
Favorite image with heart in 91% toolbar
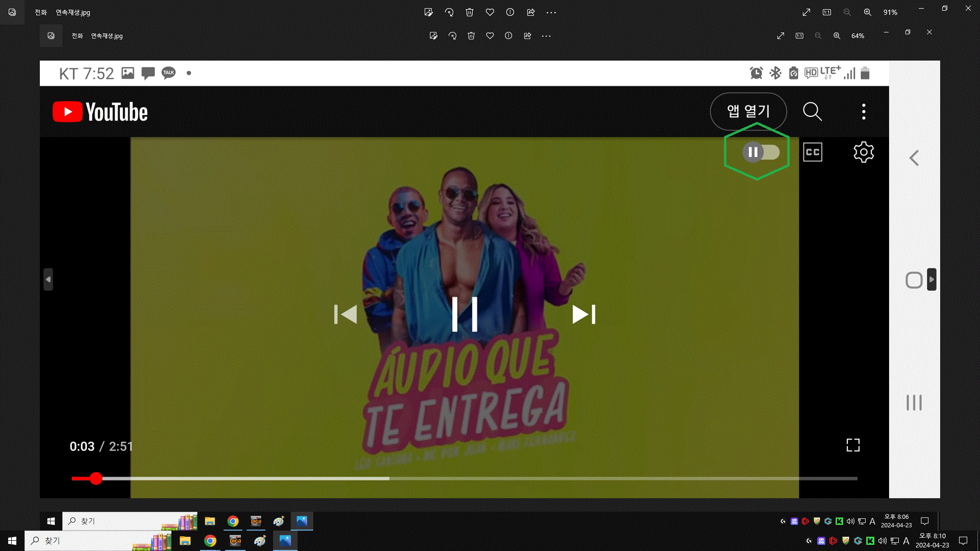coord(490,12)
